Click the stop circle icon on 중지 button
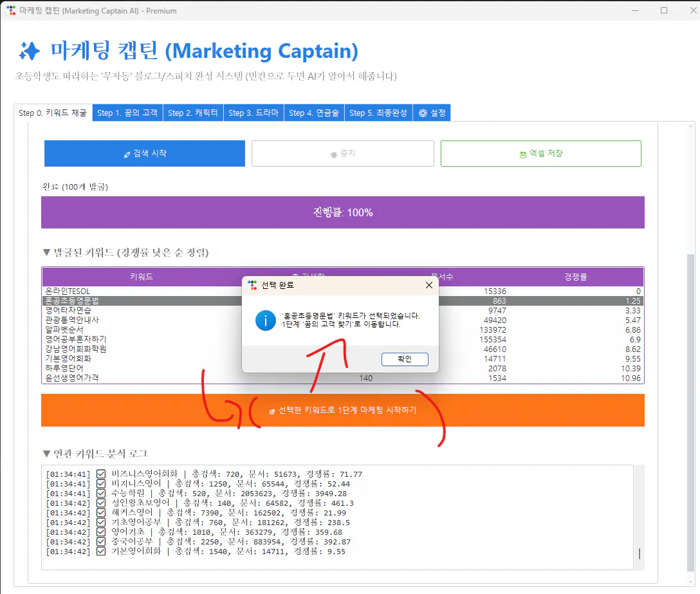 click(333, 153)
